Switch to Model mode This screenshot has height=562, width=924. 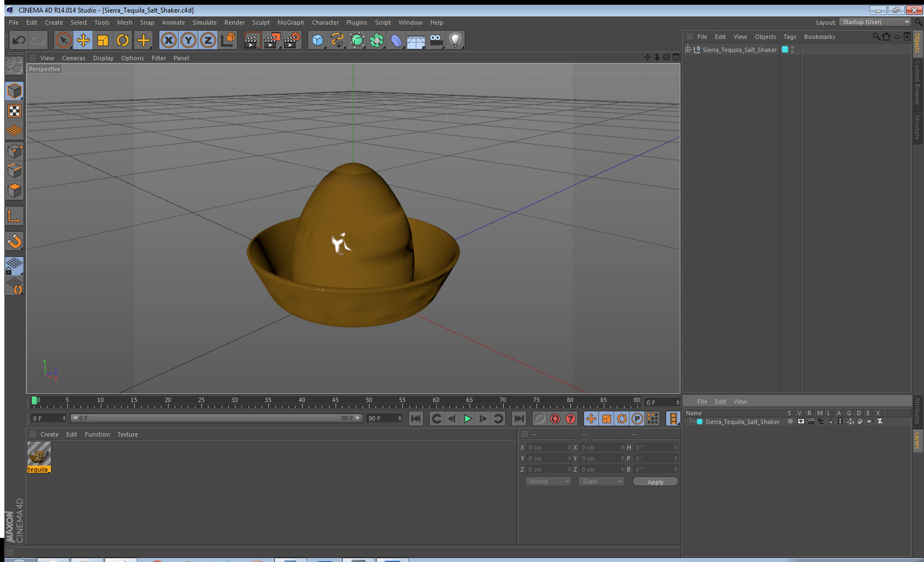pos(14,91)
